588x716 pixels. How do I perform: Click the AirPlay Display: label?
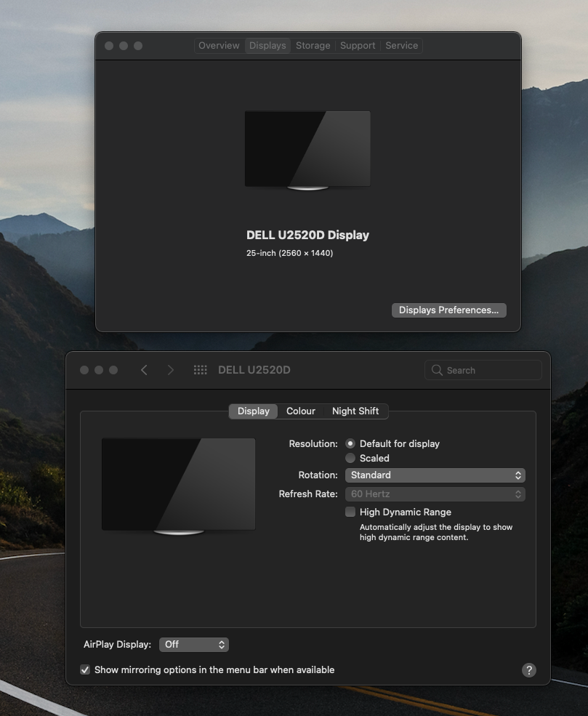tap(117, 644)
